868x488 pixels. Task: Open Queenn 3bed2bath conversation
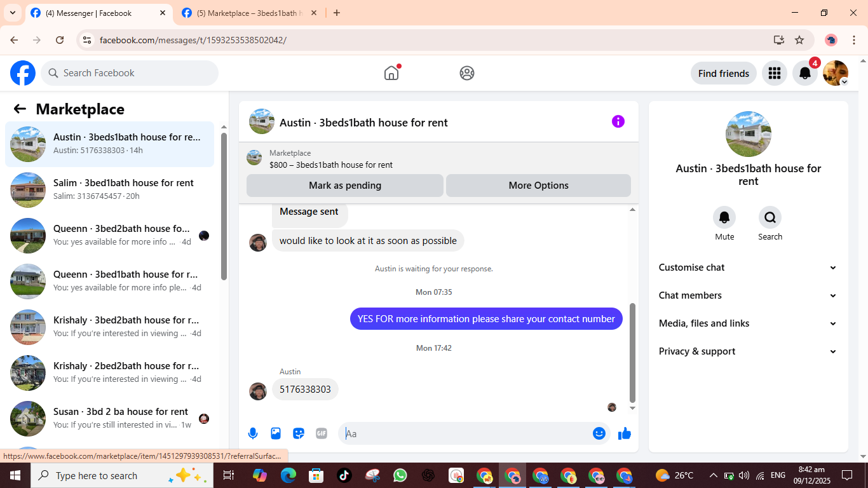point(109,236)
